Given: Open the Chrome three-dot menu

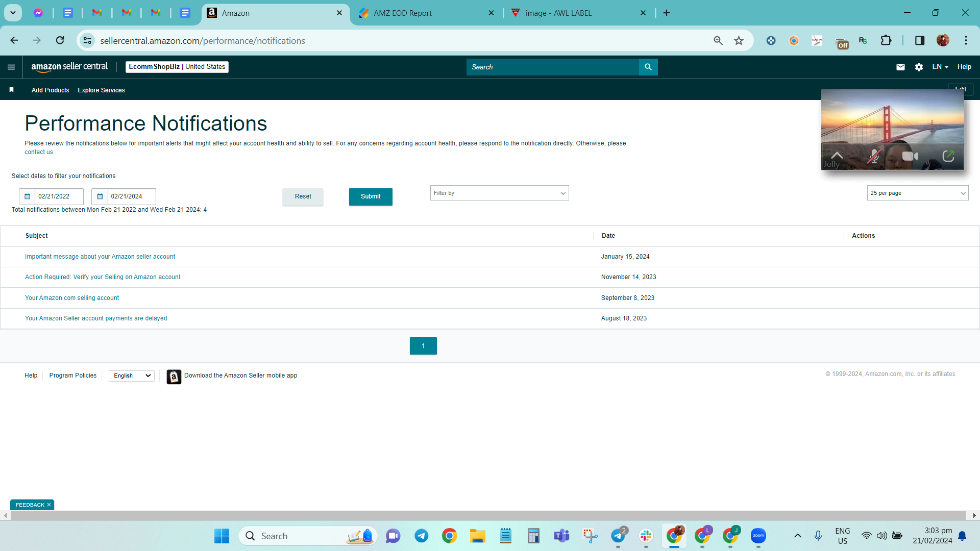Looking at the screenshot, I should click(x=966, y=40).
